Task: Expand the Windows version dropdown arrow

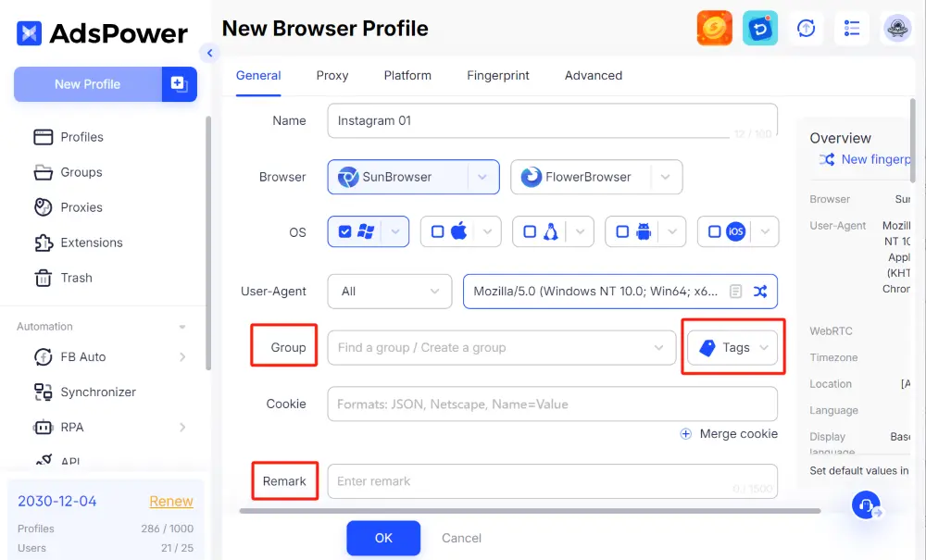Action: 395,231
